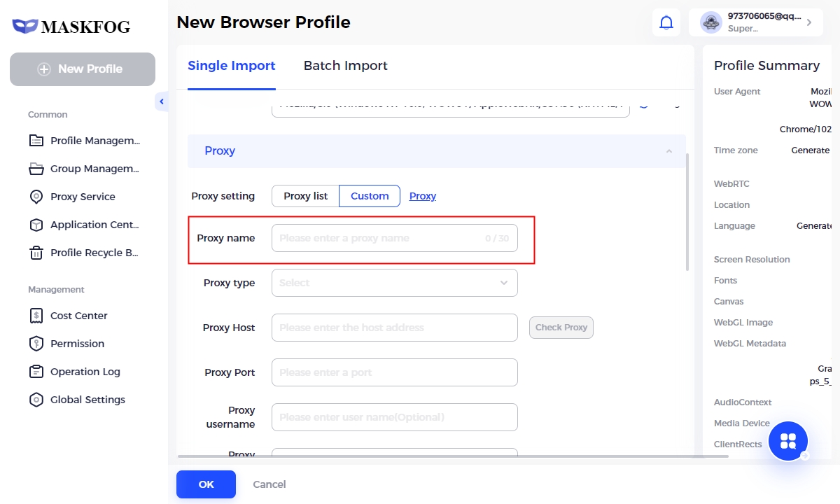Click the Proxy hyperlink
This screenshot has width=840, height=504.
click(x=423, y=196)
